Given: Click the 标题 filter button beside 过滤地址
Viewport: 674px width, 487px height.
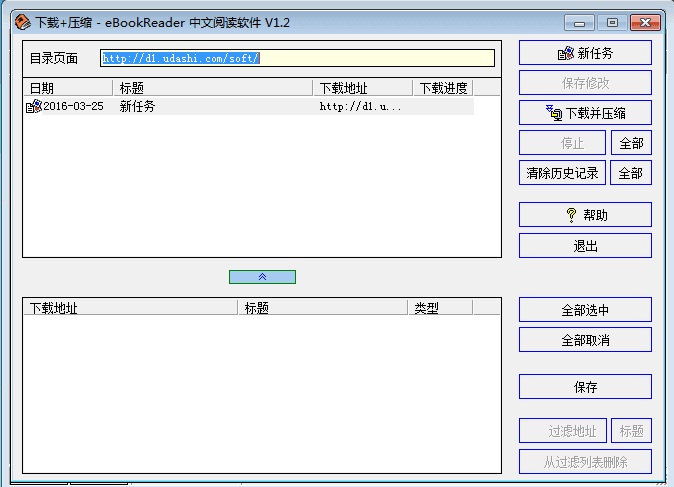Looking at the screenshot, I should 631,431.
